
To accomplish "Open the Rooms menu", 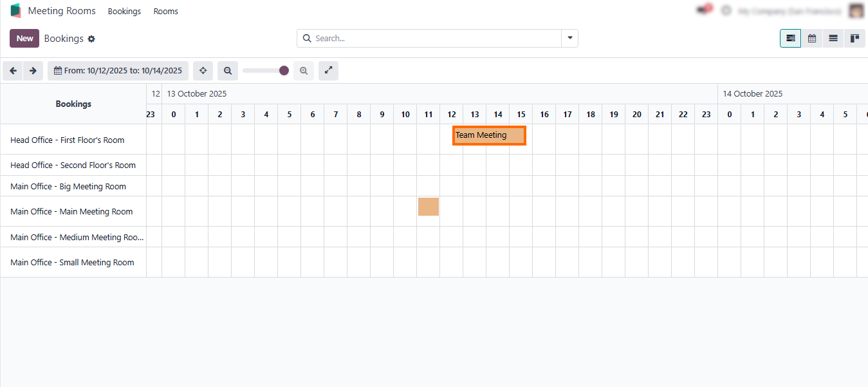I will (165, 12).
